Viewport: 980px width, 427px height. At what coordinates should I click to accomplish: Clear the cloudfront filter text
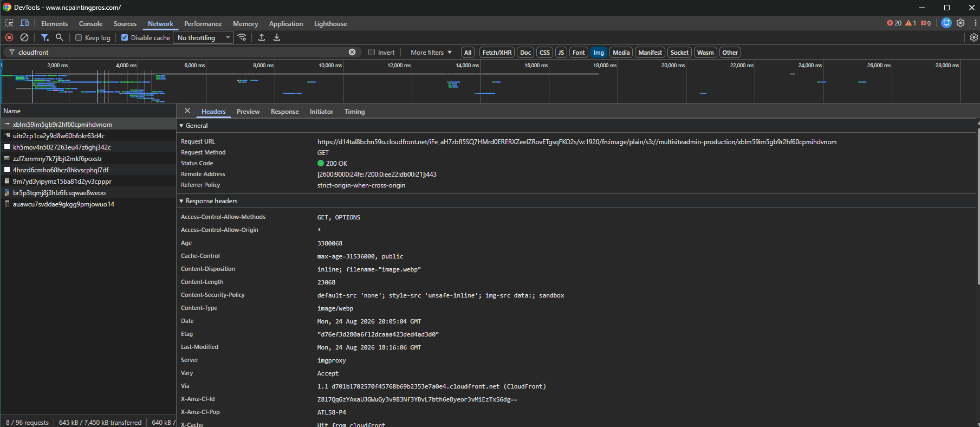(x=352, y=52)
